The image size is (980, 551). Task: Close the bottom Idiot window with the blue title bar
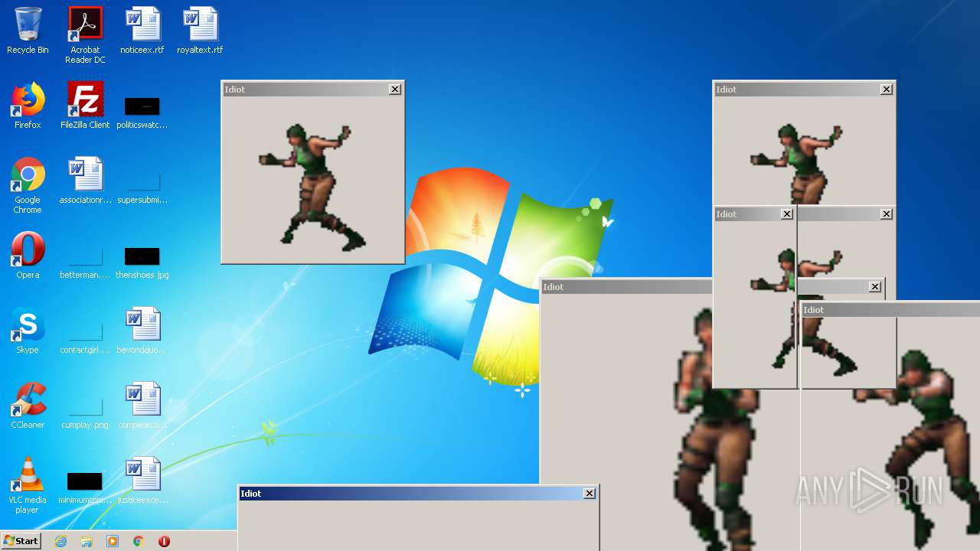click(590, 494)
